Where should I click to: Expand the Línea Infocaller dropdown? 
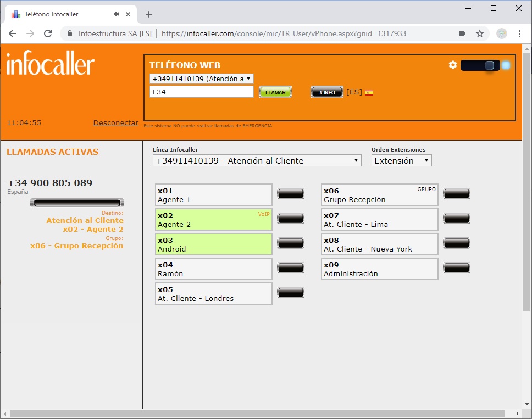click(x=257, y=161)
